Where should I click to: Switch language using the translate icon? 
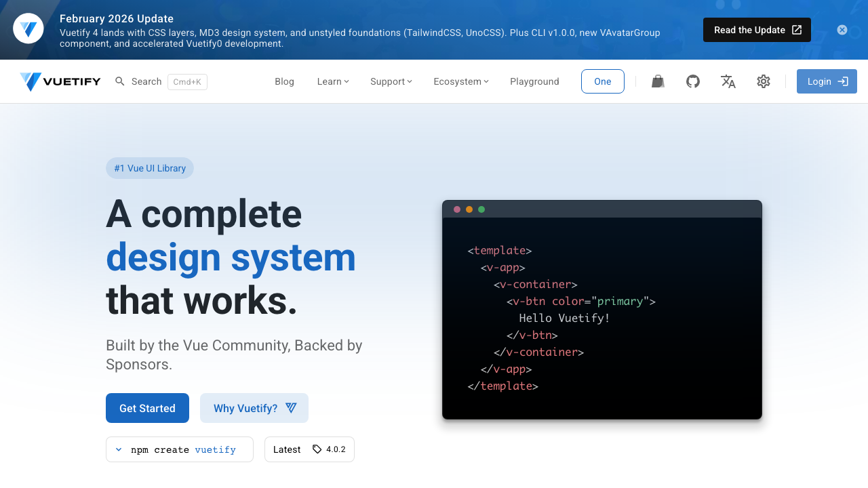(x=728, y=81)
